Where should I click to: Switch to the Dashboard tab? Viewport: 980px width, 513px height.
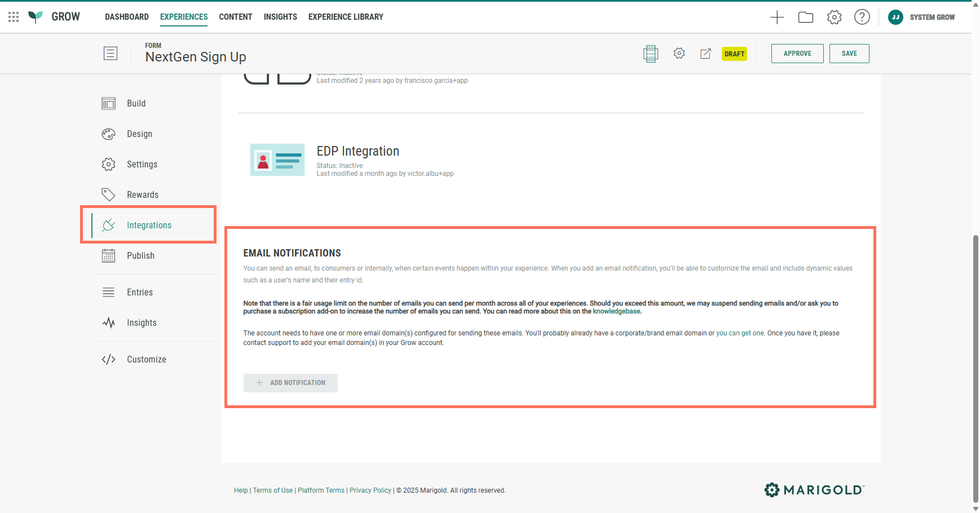pyautogui.click(x=127, y=17)
